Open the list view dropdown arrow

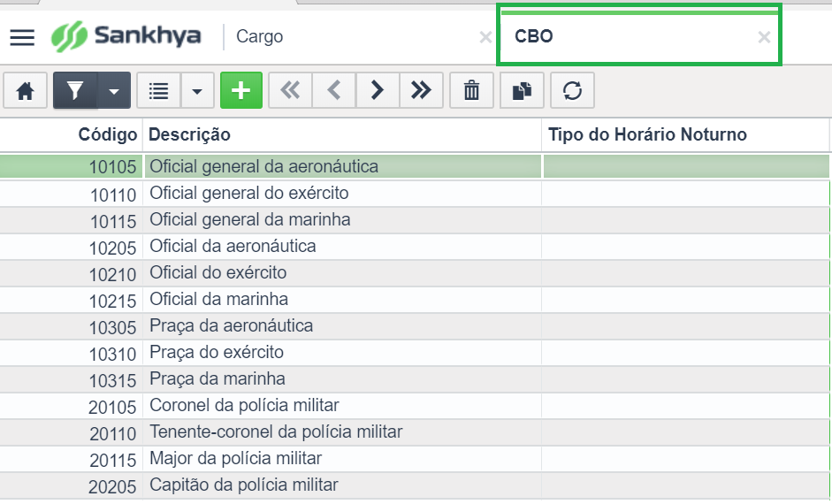[197, 91]
